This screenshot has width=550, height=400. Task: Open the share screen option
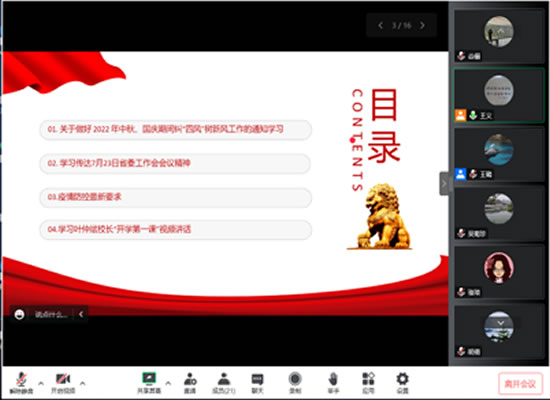click(x=149, y=382)
